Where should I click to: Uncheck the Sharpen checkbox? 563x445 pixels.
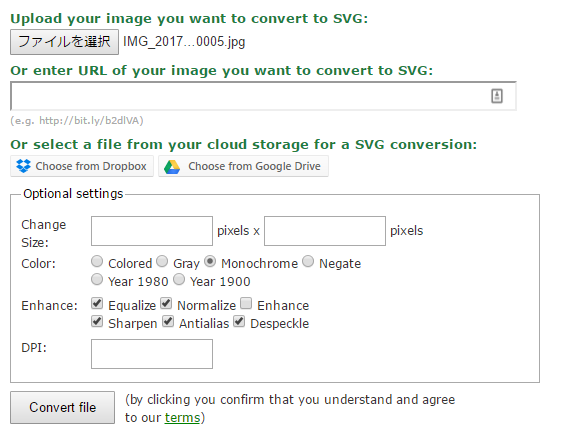pos(97,321)
